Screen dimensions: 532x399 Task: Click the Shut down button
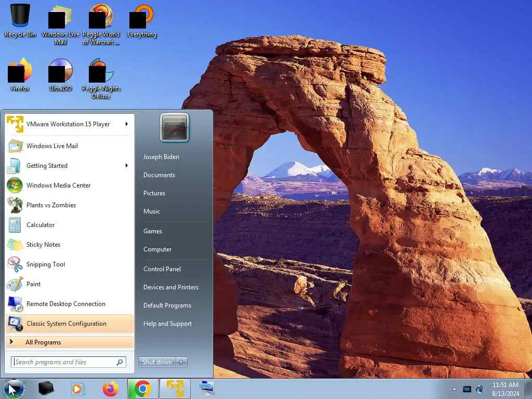click(x=157, y=362)
